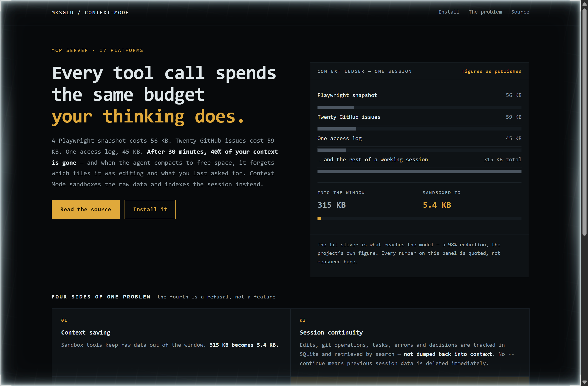Screen dimensions: 588x386
Task: Click the Install it button
Action: [x=150, y=209]
